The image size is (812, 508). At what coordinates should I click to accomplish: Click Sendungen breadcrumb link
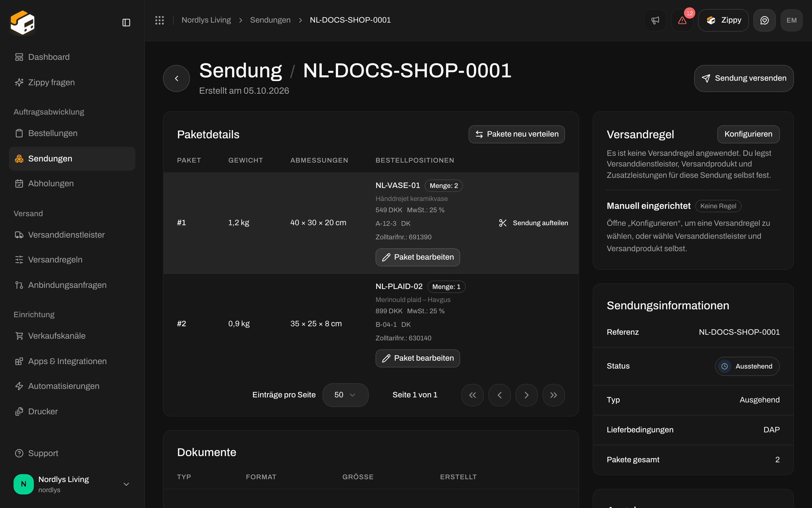coord(270,20)
